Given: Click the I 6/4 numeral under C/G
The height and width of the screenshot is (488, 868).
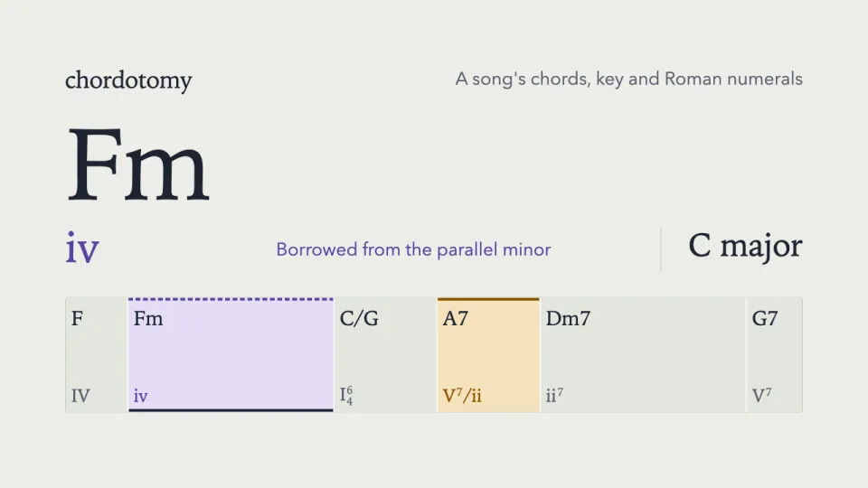Looking at the screenshot, I should [x=346, y=396].
